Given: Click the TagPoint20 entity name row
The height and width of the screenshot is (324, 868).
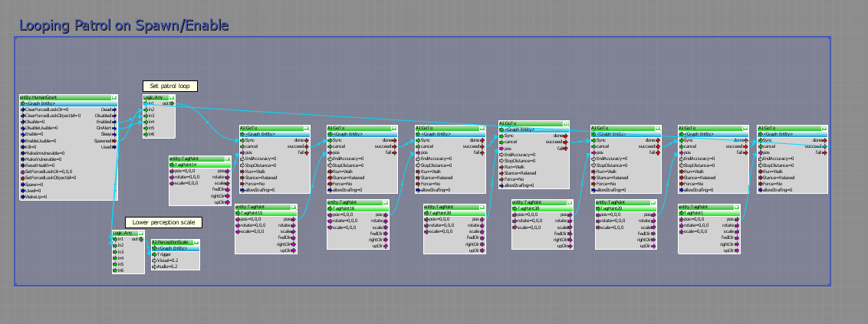Looking at the screenshot, I should tap(626, 208).
